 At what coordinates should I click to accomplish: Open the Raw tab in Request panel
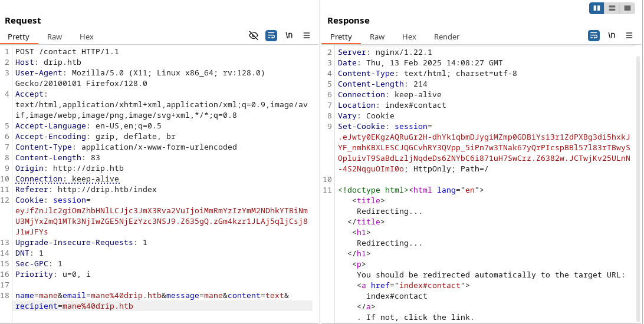point(54,37)
